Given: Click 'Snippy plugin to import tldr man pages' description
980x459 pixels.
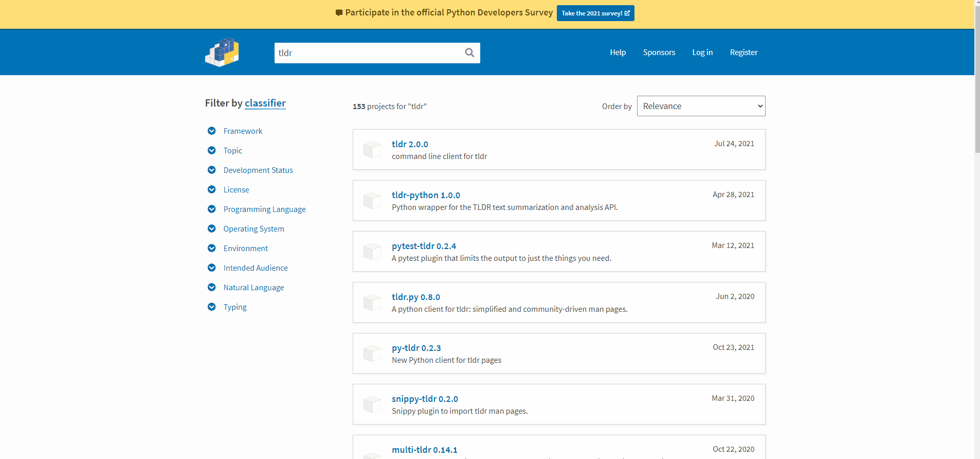Looking at the screenshot, I should [x=460, y=411].
